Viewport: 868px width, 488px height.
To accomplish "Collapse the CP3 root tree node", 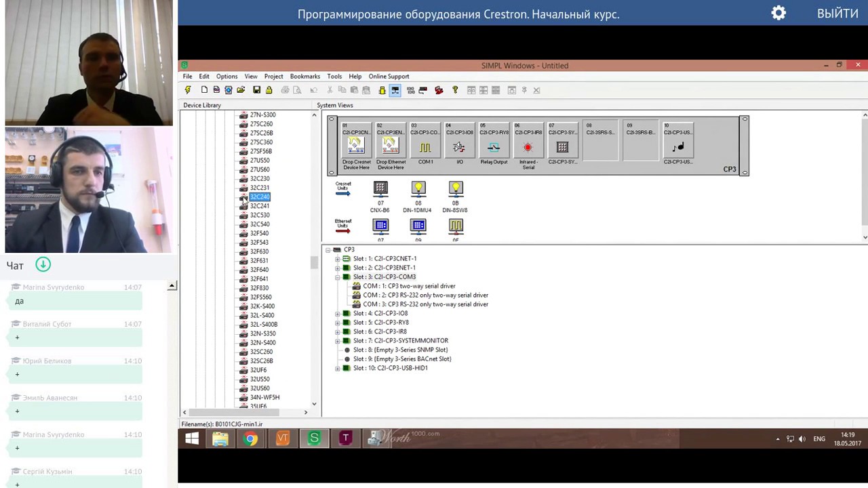I will point(328,249).
